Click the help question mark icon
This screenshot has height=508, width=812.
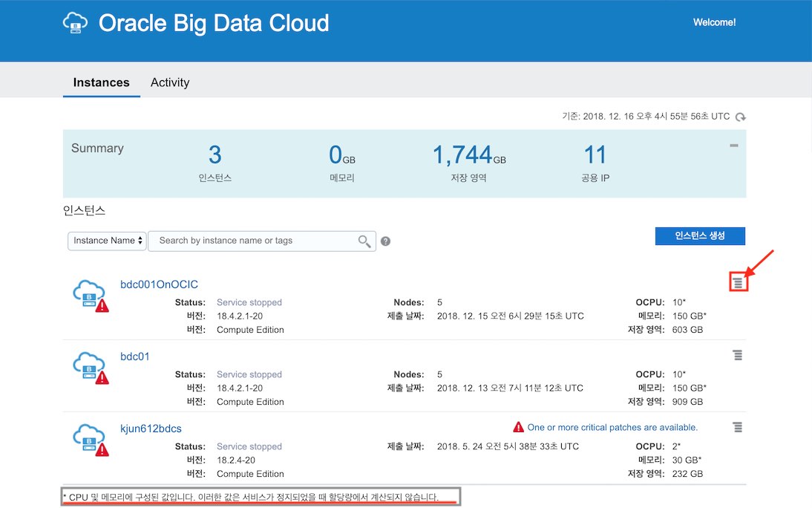[x=386, y=241]
